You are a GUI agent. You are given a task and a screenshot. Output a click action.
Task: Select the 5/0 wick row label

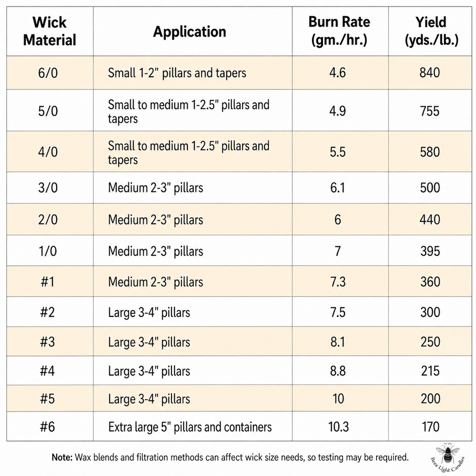(48, 111)
